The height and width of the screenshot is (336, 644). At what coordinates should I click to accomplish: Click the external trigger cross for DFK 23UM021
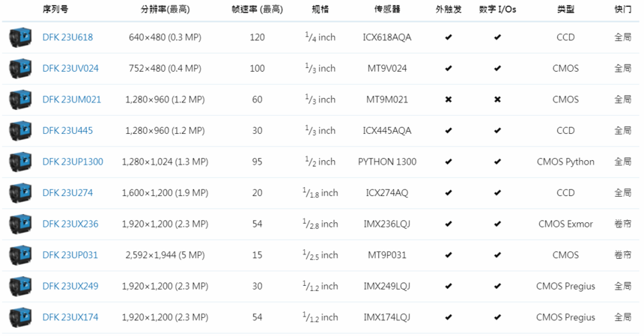coord(448,100)
